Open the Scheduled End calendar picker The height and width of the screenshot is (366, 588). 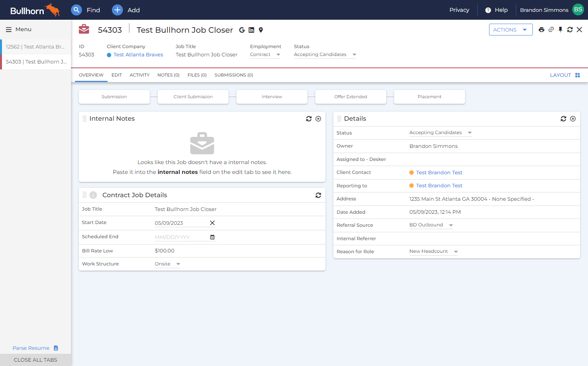point(212,237)
